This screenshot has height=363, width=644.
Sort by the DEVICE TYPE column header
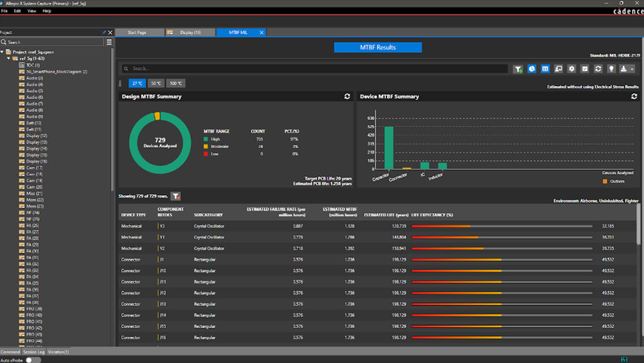point(133,215)
